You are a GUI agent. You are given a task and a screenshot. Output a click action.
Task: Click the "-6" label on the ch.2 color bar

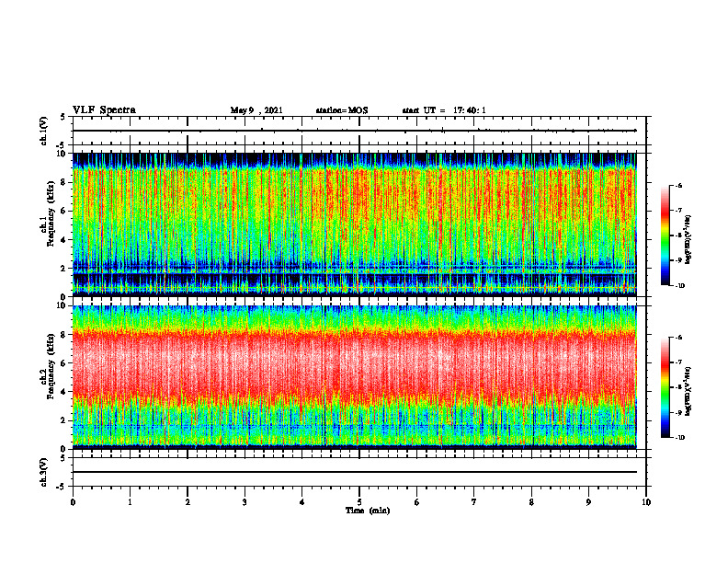pyautogui.click(x=678, y=338)
